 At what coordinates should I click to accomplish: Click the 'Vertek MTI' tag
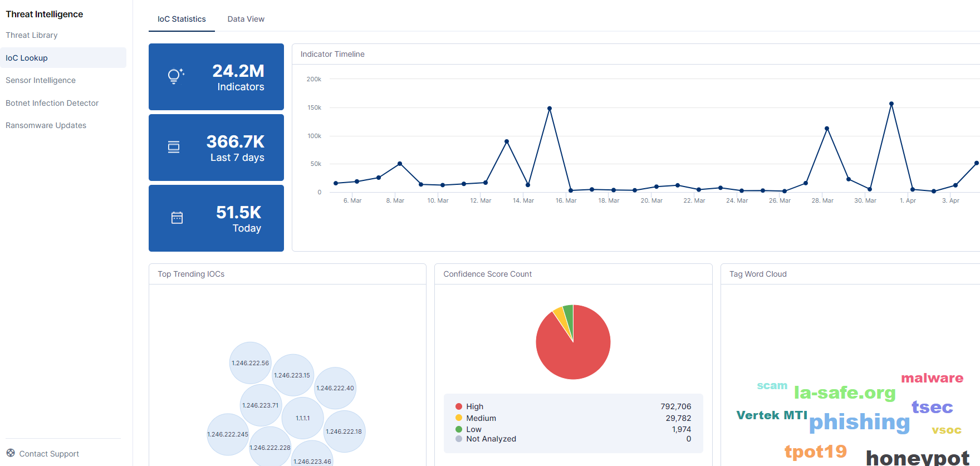pyautogui.click(x=772, y=415)
